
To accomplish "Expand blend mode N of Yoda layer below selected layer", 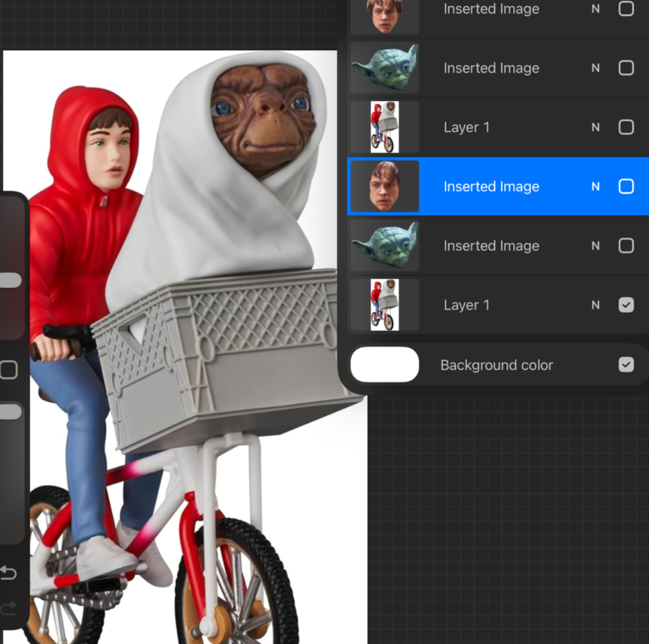I will click(595, 245).
